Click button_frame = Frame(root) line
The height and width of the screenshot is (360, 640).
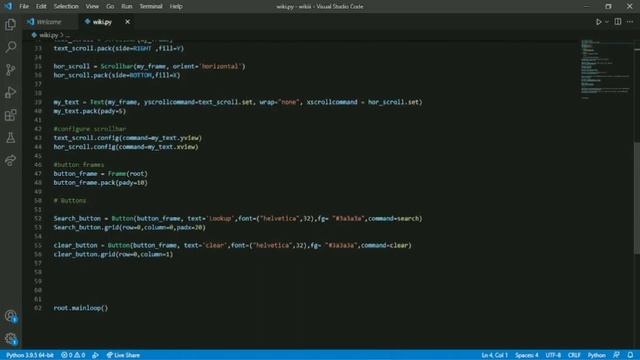(x=100, y=173)
